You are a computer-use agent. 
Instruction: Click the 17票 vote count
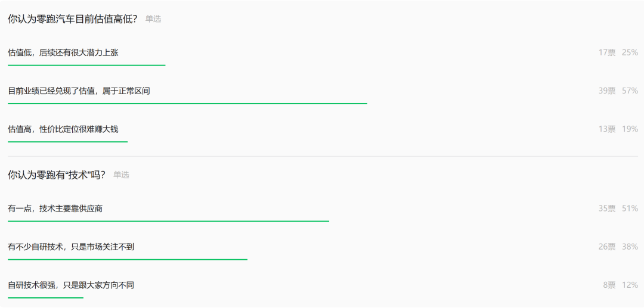click(x=607, y=52)
